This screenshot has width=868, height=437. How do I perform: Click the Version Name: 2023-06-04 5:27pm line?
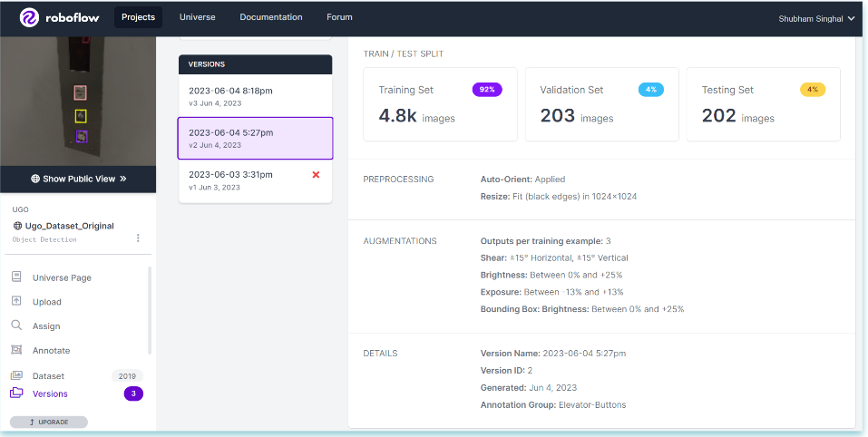pyautogui.click(x=553, y=354)
